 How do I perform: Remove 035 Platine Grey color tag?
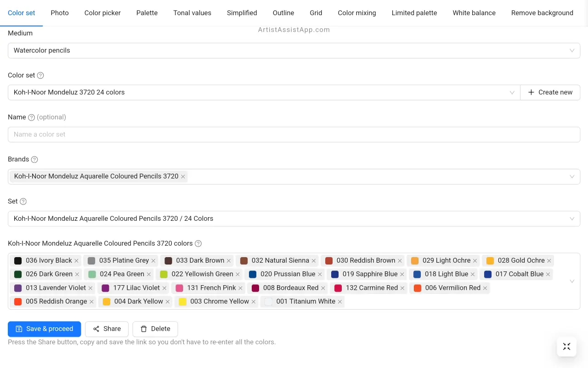pos(153,261)
